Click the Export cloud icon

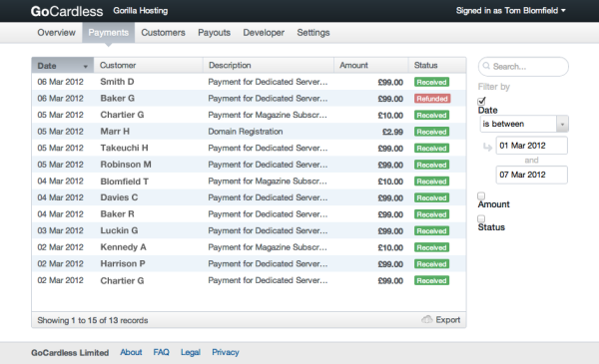[427, 319]
